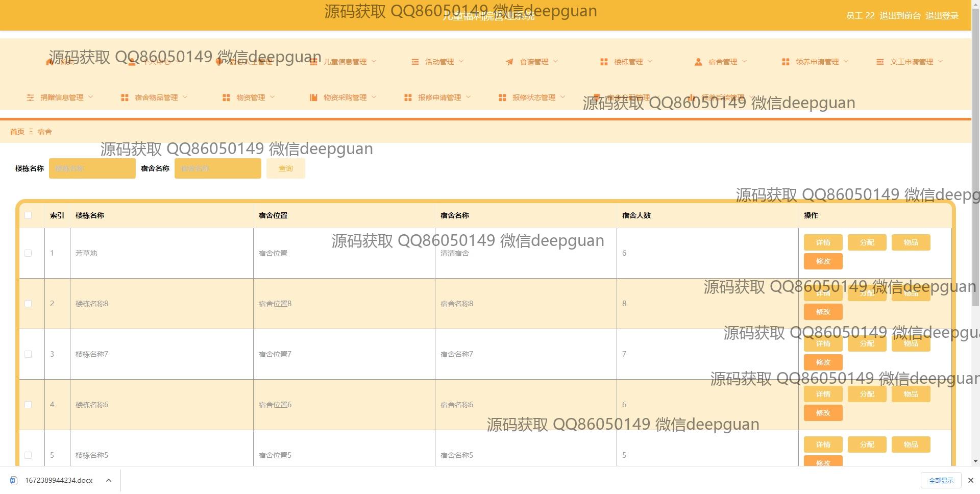Expand the 领养申请管理 dropdown arrow

(x=846, y=62)
